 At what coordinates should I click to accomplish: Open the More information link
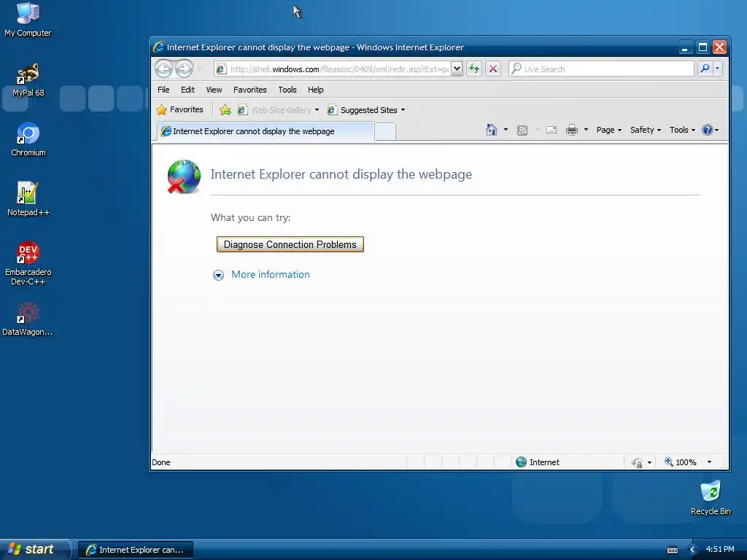point(271,274)
